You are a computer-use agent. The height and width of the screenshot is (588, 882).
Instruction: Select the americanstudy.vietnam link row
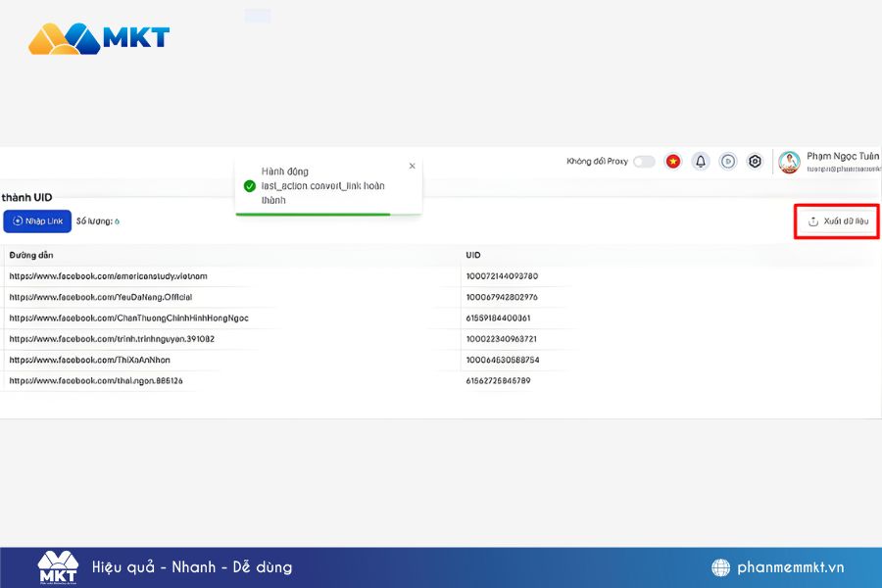(108, 276)
